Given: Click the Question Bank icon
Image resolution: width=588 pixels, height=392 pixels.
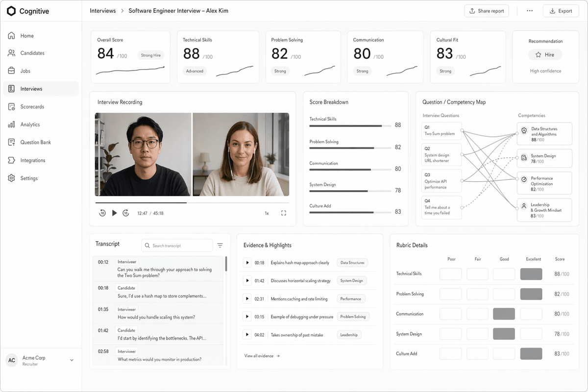Looking at the screenshot, I should pyautogui.click(x=11, y=142).
